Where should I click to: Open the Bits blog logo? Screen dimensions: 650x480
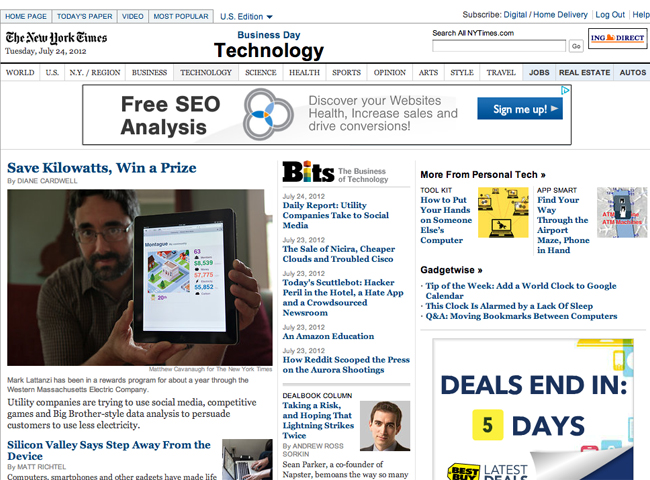(308, 172)
